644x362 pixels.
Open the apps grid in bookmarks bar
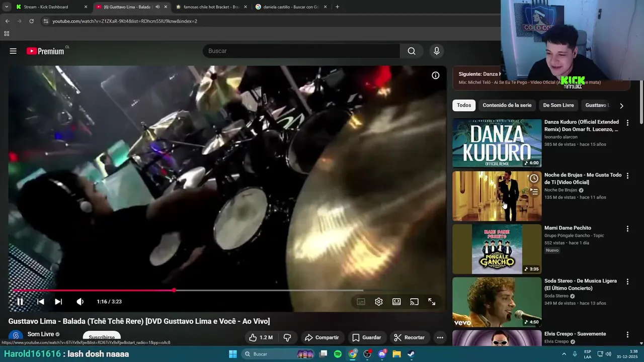[7, 34]
